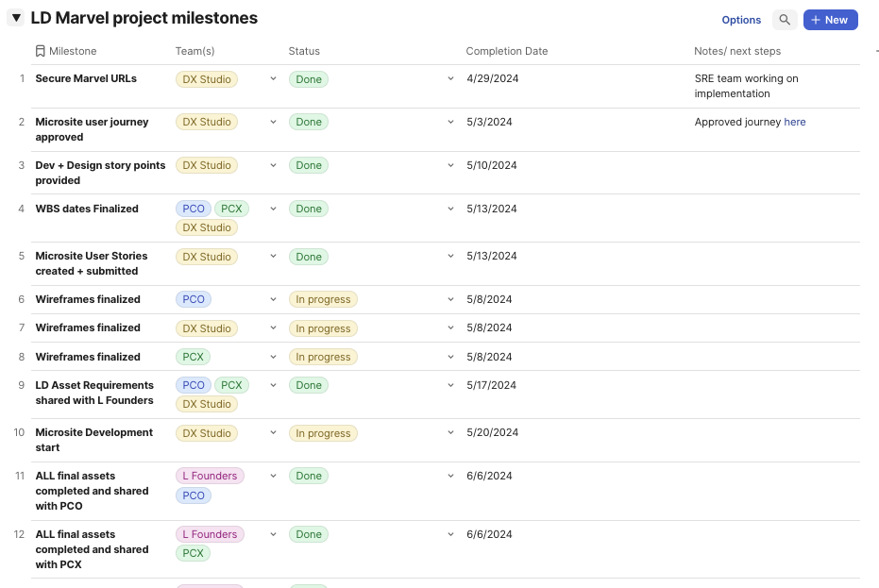Click the Done status of Secure Marvel URLs
The width and height of the screenshot is (879, 588).
coord(309,79)
